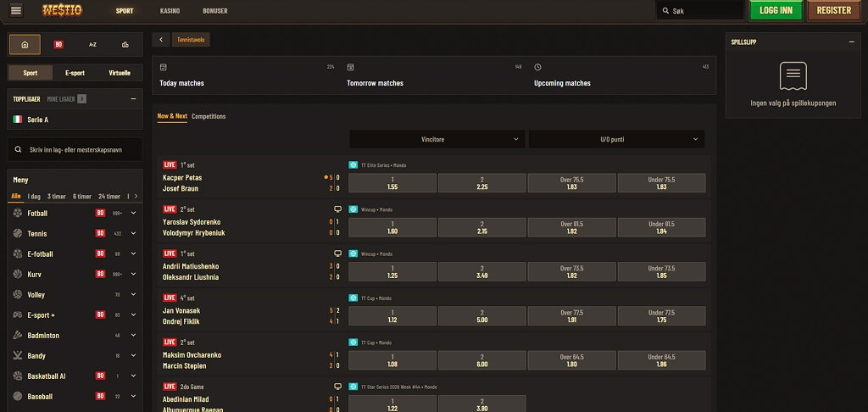Click the search magnifier in league search field

pyautogui.click(x=19, y=149)
